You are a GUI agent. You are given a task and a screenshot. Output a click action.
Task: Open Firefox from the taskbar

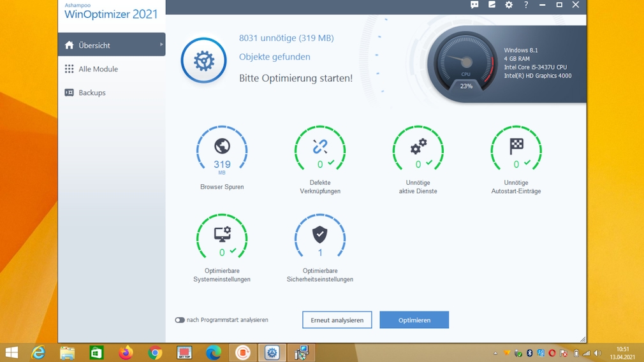coord(126,352)
